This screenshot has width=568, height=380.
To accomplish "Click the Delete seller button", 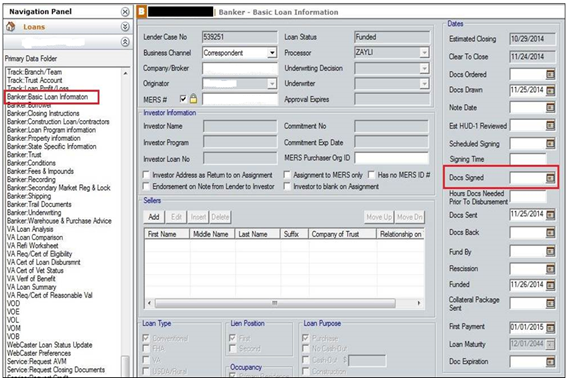I will [x=220, y=217].
